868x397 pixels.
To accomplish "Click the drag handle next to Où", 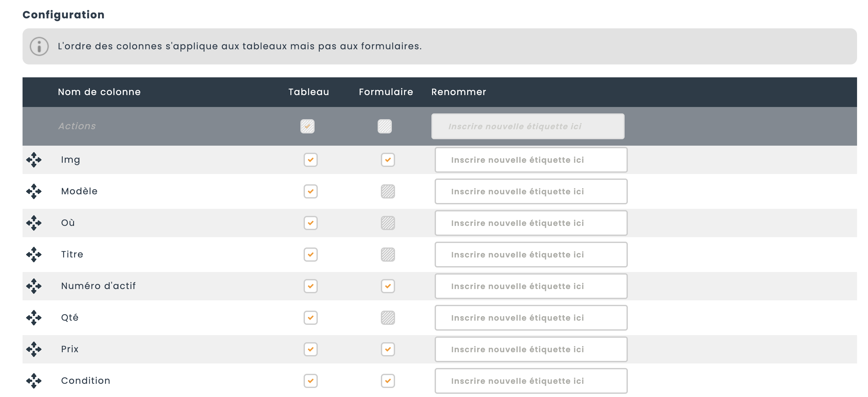I will [x=34, y=223].
